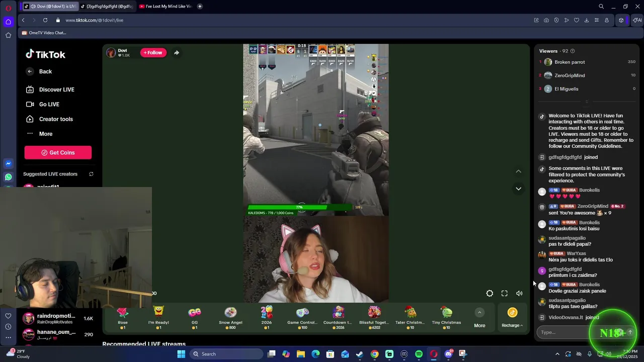
Task: Open Messenger in Opera sidebar
Action: (x=8, y=164)
